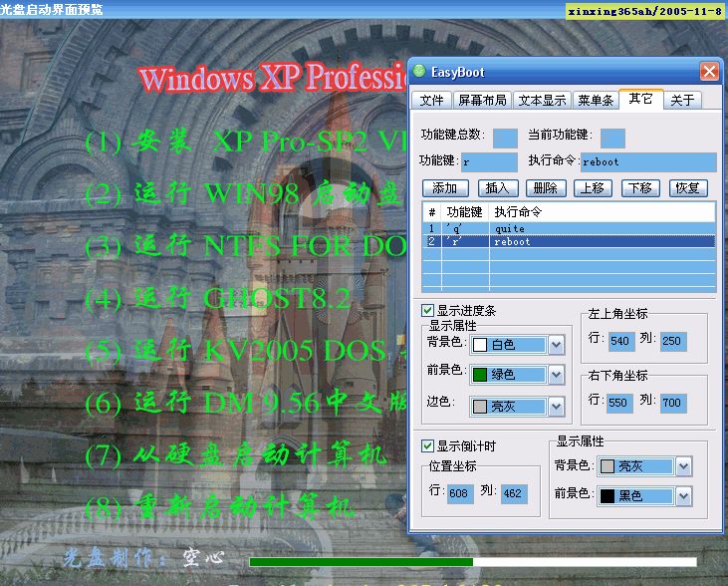The image size is (728, 586).
Task: Click the EasyBoot green title bar icon
Action: (x=419, y=72)
